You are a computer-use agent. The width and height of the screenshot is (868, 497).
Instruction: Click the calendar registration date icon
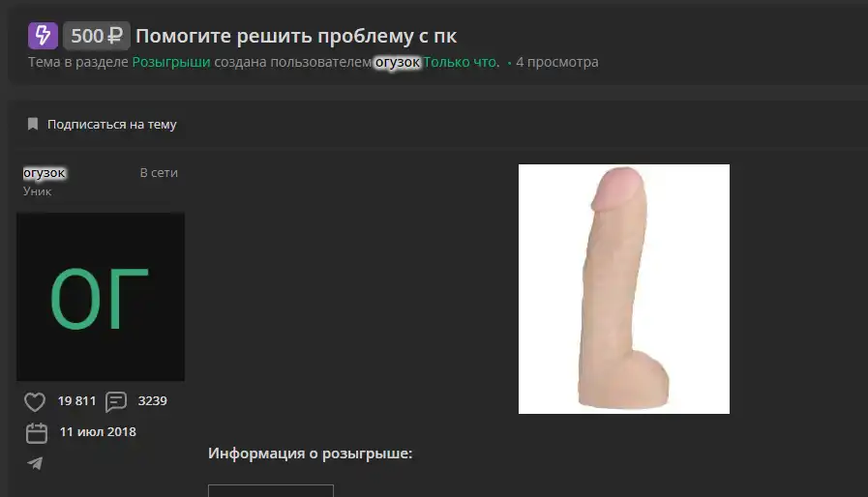37,433
